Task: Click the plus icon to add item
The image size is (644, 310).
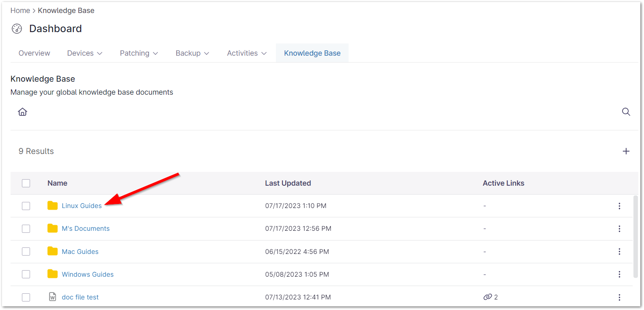Action: pyautogui.click(x=626, y=151)
